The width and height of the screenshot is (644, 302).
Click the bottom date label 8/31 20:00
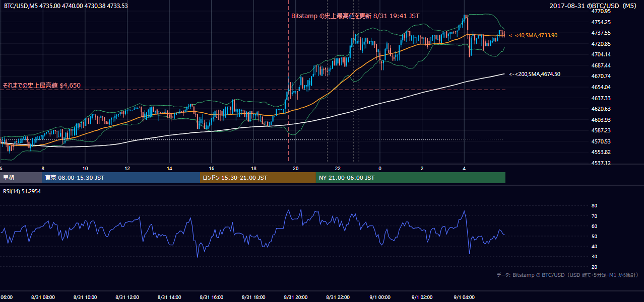tap(296, 297)
